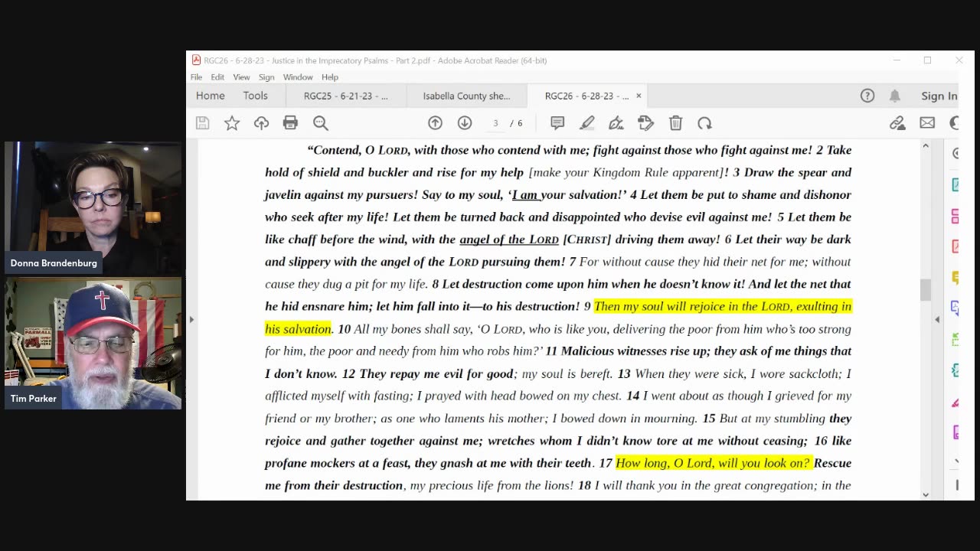Click the vertical scrollbar thumb
This screenshot has width=980, height=551.
pos(926,290)
